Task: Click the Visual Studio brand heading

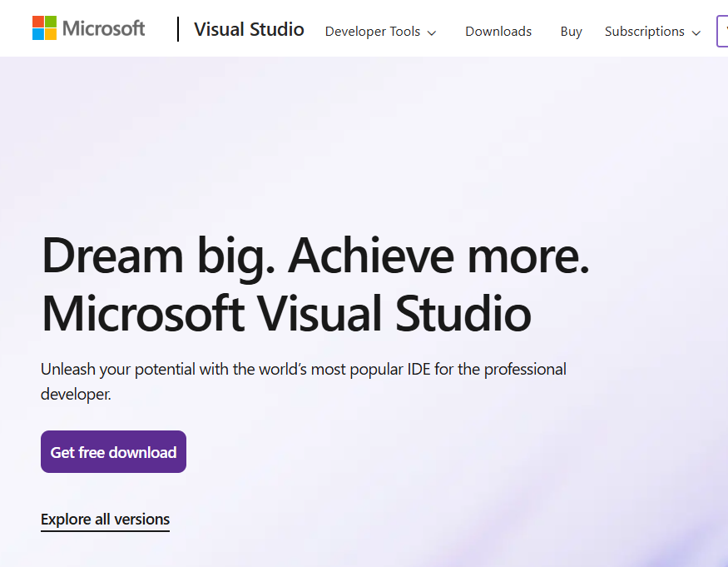Action: 249,28
